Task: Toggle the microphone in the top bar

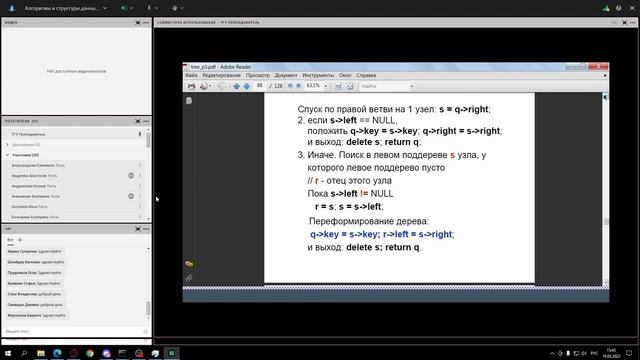Action: [149, 8]
